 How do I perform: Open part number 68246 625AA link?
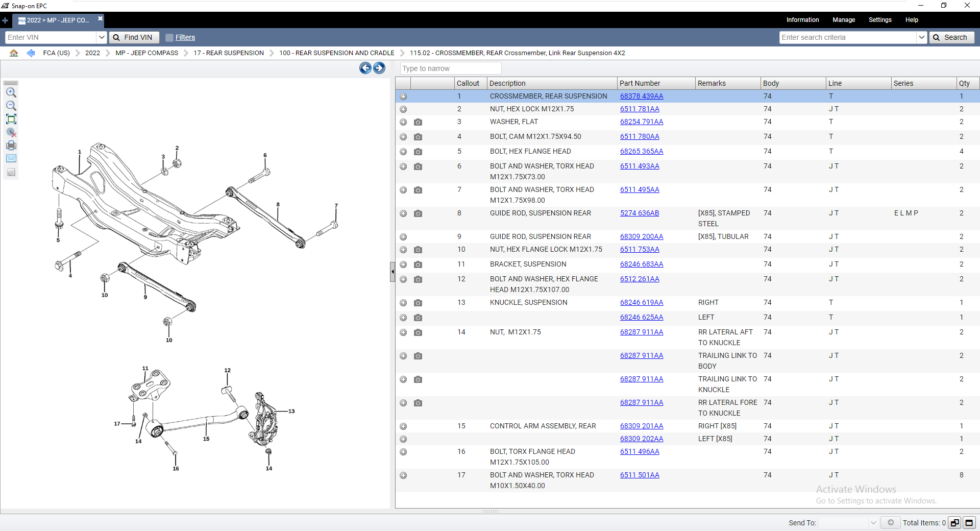coord(642,318)
